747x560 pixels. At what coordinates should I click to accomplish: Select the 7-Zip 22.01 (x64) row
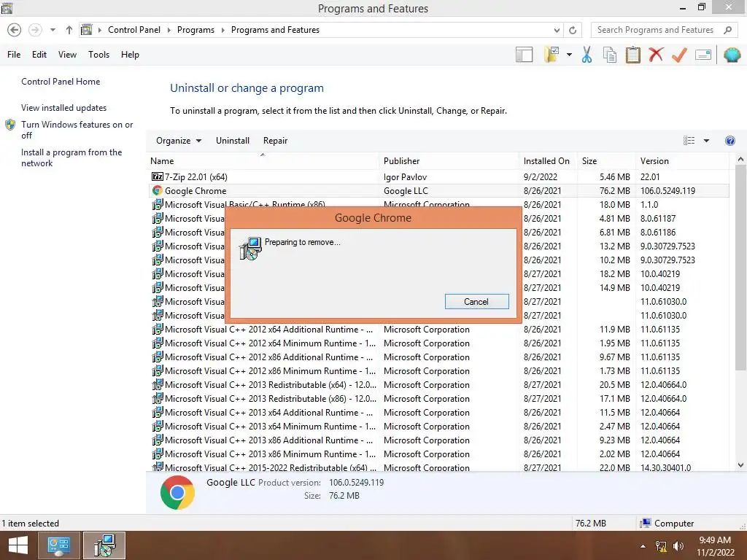click(x=438, y=176)
